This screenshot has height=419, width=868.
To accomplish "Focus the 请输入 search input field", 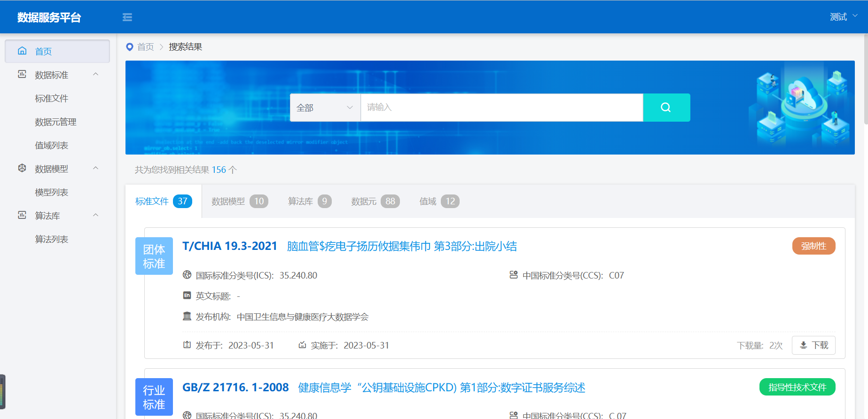I will 502,108.
